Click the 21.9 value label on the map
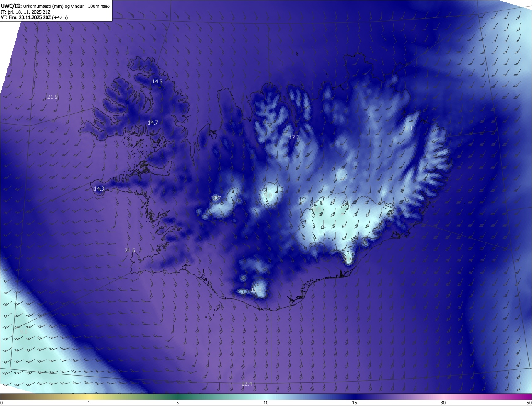The width and height of the screenshot is (532, 406). 52,97
